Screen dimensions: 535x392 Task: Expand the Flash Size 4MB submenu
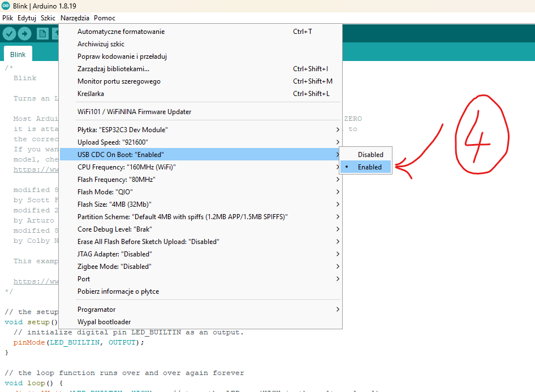click(x=201, y=204)
